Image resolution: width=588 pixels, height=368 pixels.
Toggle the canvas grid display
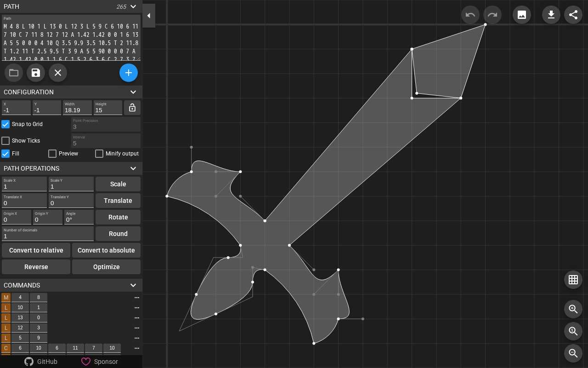(x=573, y=280)
